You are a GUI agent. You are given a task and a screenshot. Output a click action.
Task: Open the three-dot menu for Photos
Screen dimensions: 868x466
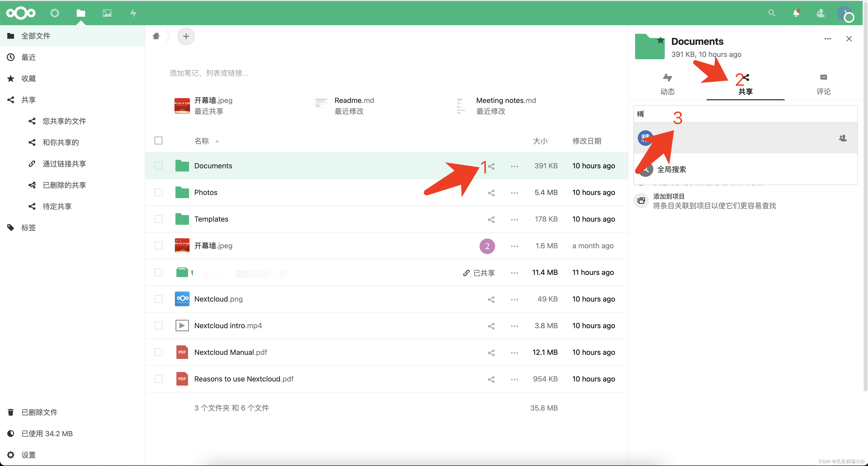point(514,193)
